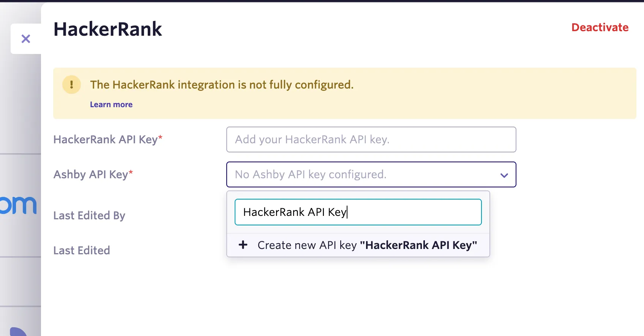
Task: Click the purple shape at the bottom-left corner
Action: point(18,331)
